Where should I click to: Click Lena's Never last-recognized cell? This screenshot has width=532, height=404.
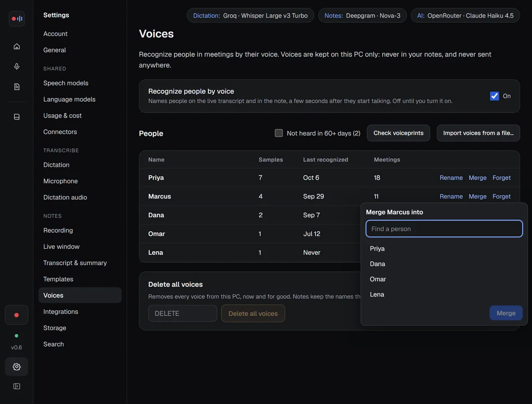[x=311, y=252]
